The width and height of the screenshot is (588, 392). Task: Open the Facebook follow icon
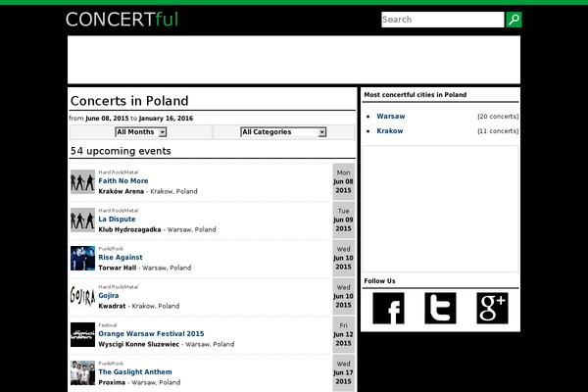tap(388, 309)
